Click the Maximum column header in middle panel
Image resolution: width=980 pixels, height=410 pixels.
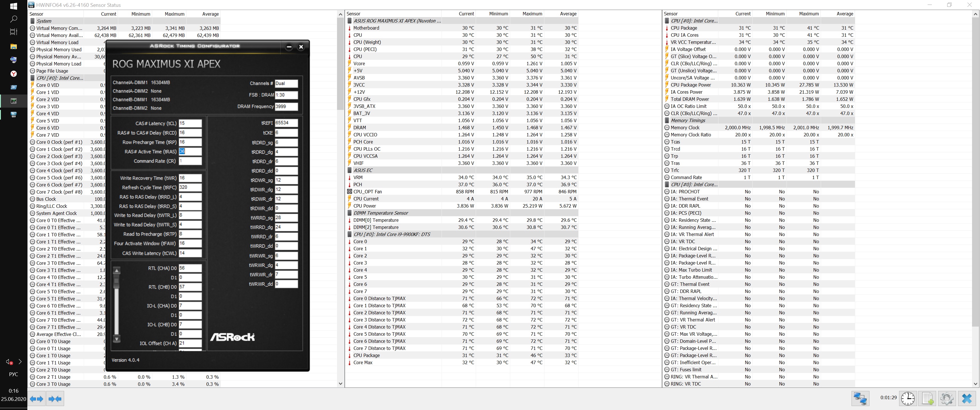[532, 14]
